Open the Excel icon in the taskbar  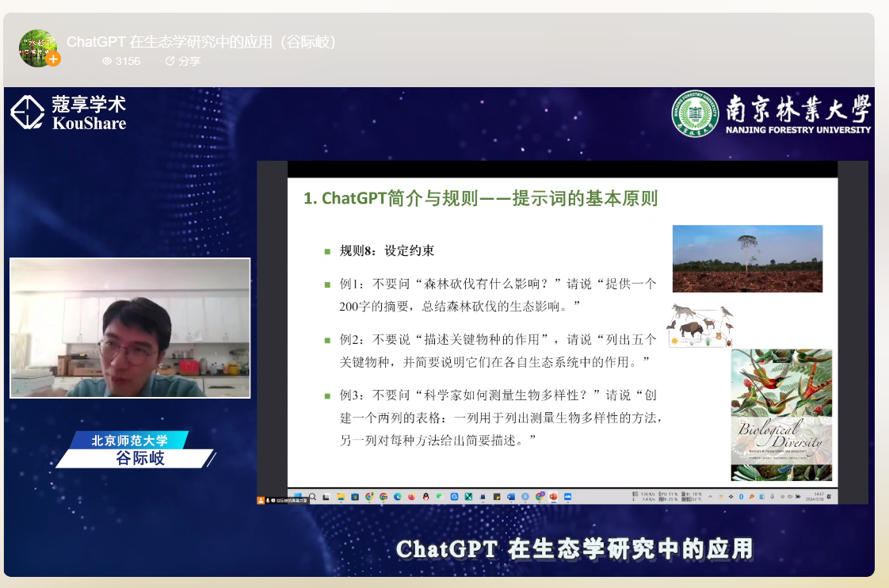468,497
